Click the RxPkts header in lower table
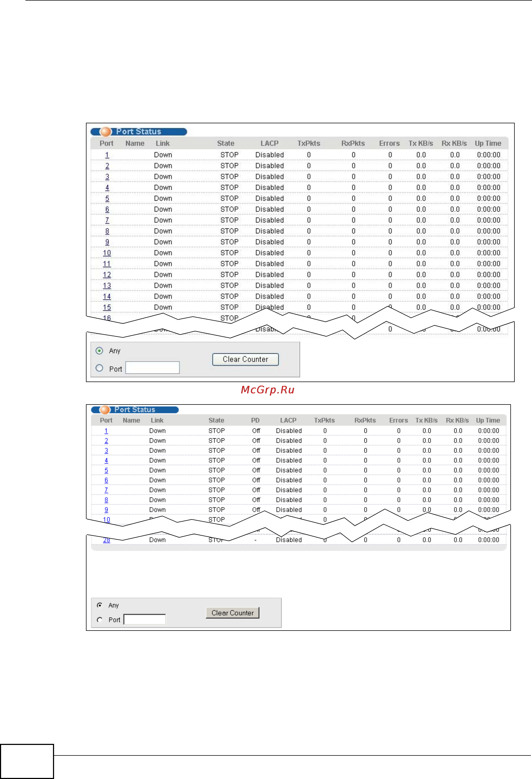This screenshot has width=532, height=779. click(365, 420)
